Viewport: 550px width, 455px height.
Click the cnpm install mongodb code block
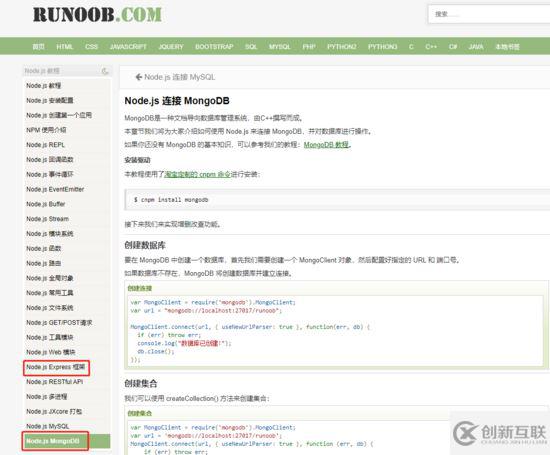tap(337, 200)
